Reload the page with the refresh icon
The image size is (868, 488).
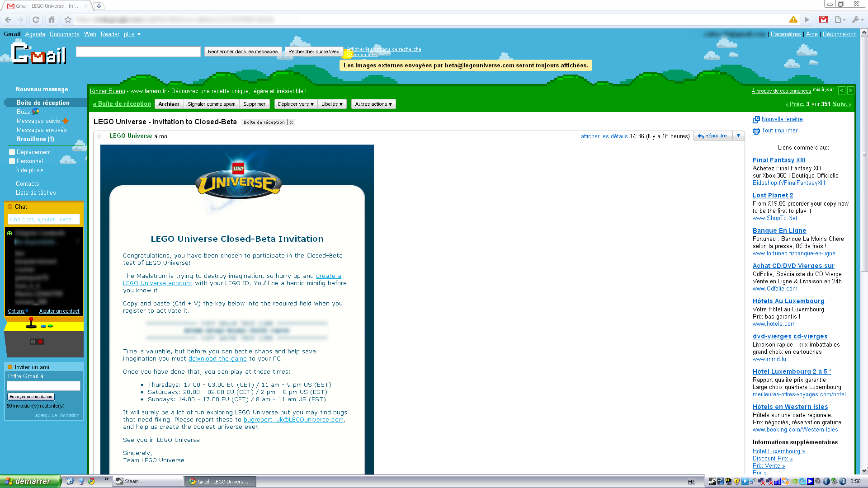pos(36,19)
